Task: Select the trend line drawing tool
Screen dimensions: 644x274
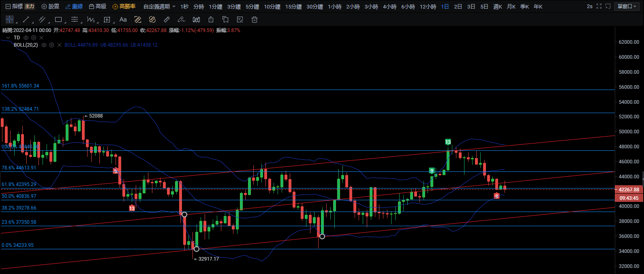Action: 26,19
